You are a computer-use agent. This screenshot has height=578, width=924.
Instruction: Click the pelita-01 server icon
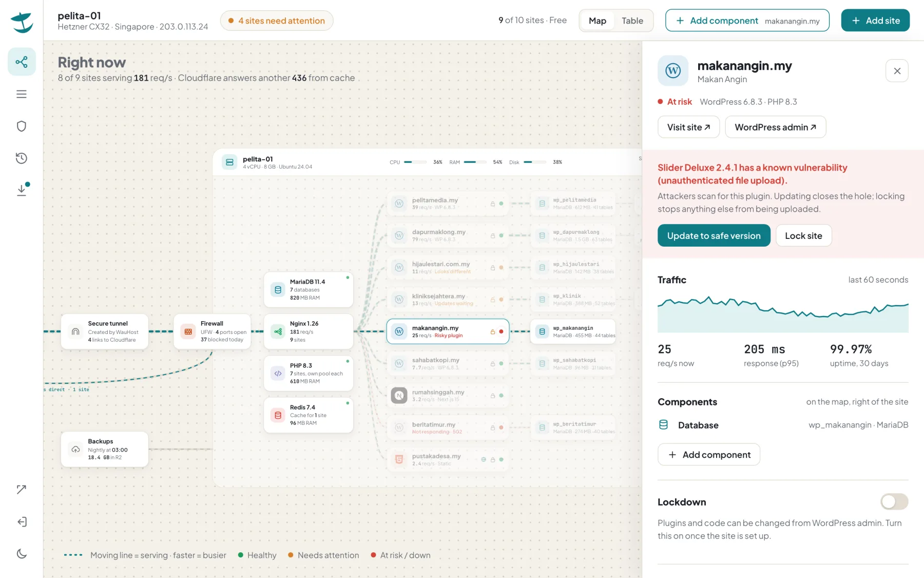click(x=229, y=162)
